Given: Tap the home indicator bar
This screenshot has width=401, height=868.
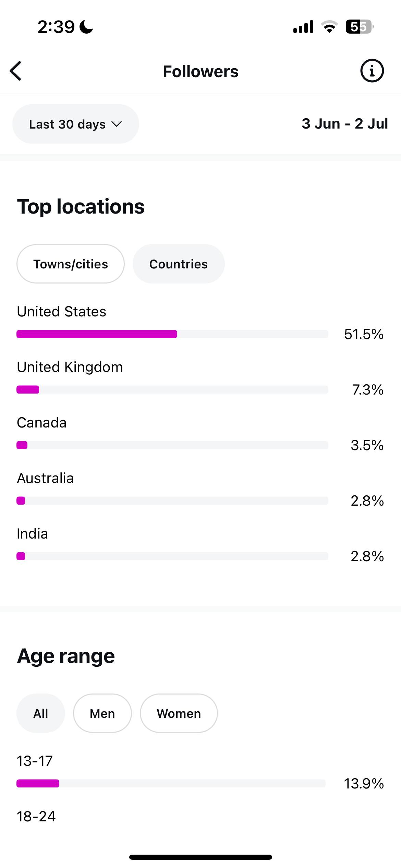Looking at the screenshot, I should pos(200,857).
